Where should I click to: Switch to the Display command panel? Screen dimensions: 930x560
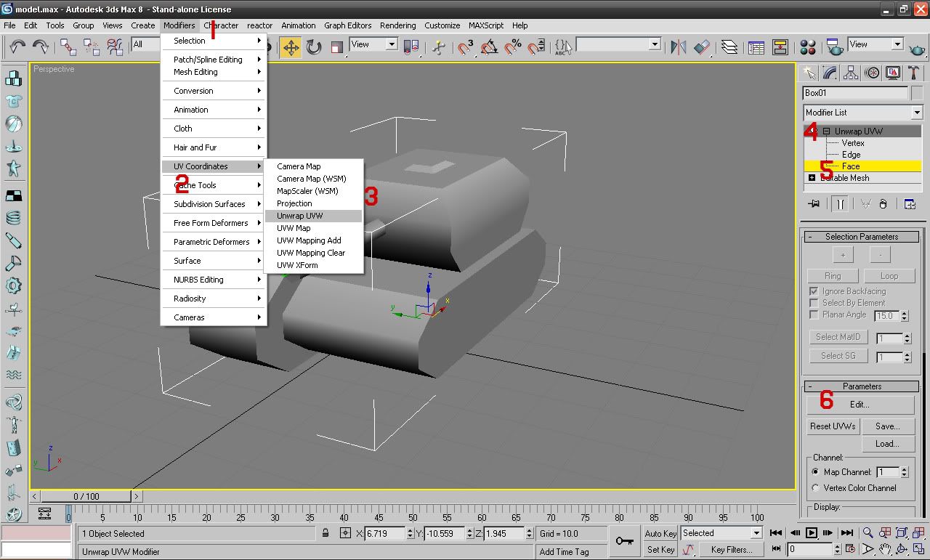tap(893, 73)
